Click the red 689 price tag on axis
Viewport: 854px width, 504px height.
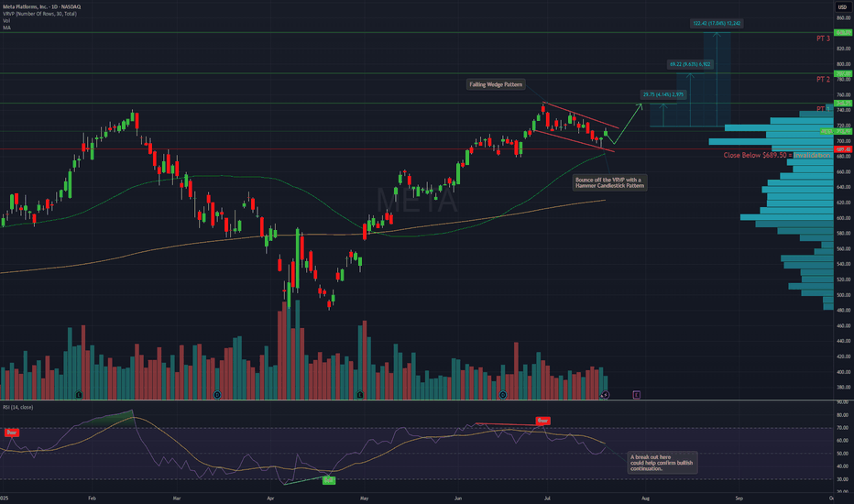coord(843,149)
